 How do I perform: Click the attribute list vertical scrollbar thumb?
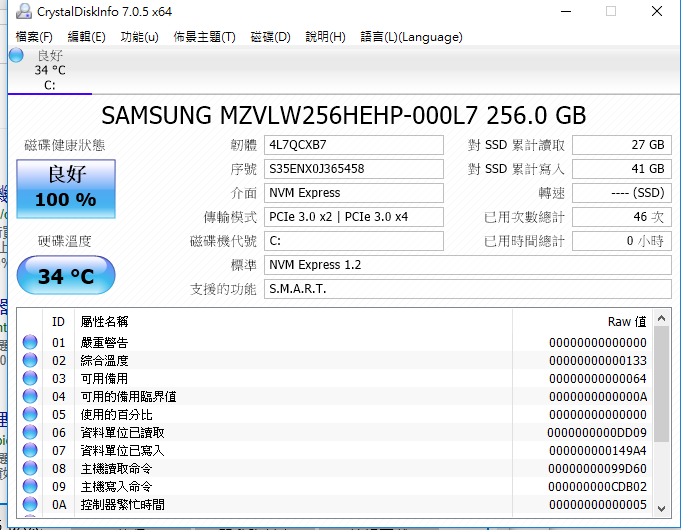(661, 384)
